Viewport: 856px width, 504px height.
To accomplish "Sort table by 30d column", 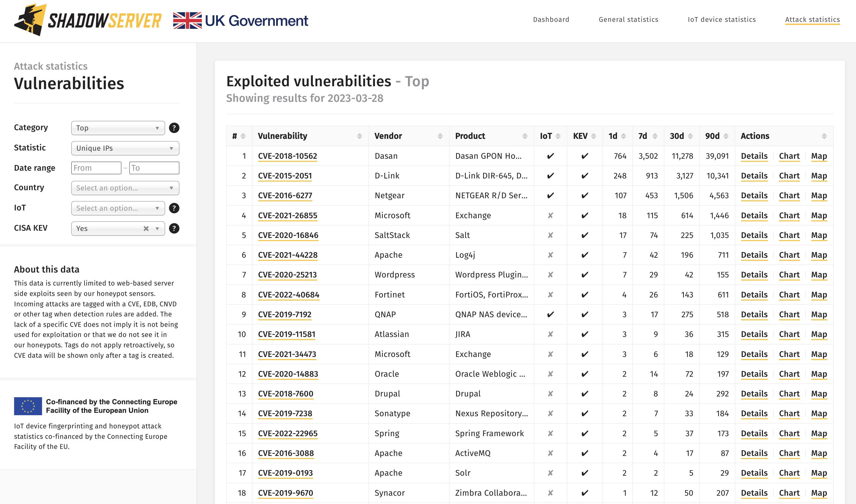I will tap(690, 136).
